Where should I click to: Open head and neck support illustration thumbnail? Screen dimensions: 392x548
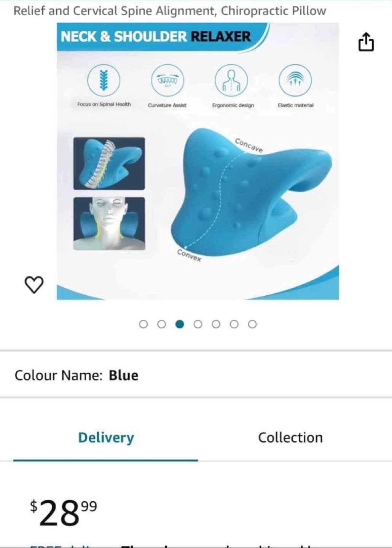(x=109, y=224)
